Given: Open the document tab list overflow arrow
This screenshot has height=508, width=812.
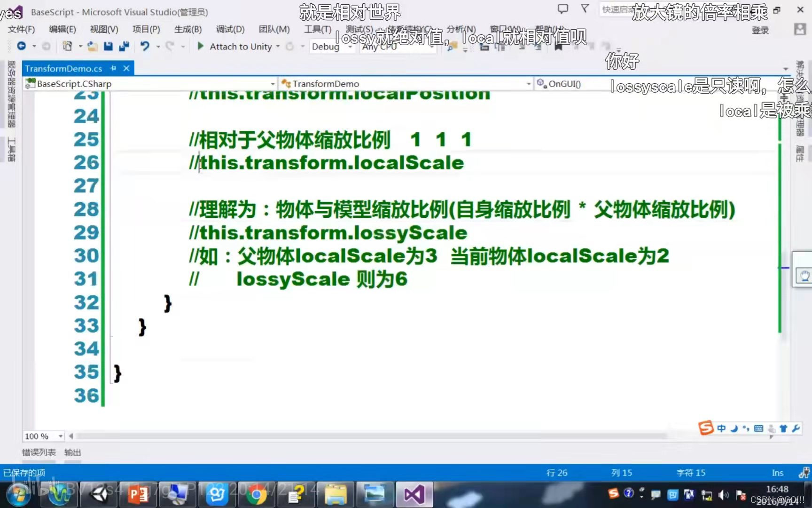Looking at the screenshot, I should coord(785,69).
